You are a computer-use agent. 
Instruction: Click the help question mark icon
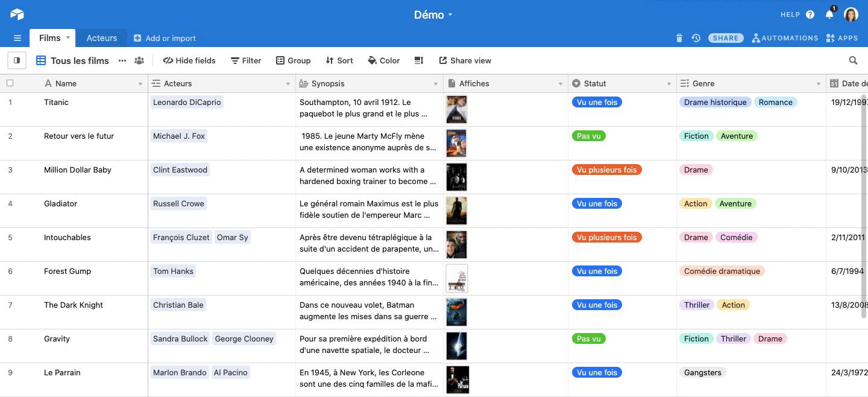810,14
